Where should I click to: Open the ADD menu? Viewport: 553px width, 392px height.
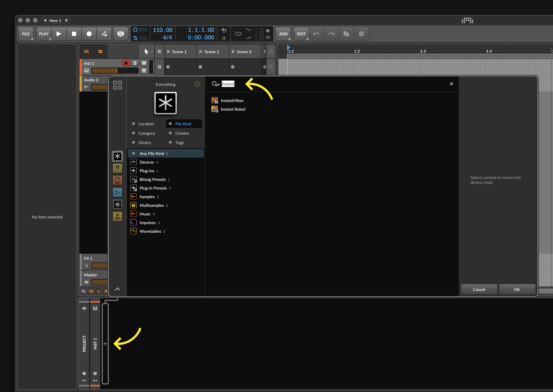coord(283,34)
